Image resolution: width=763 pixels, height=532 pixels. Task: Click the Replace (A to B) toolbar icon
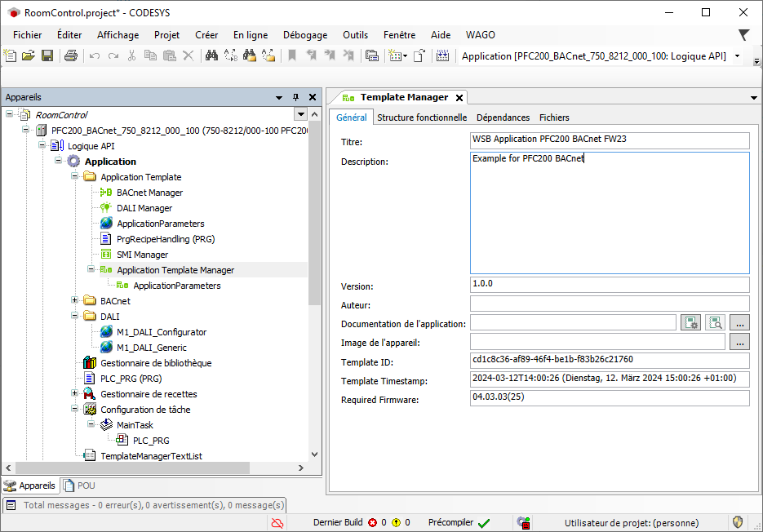[x=231, y=56]
